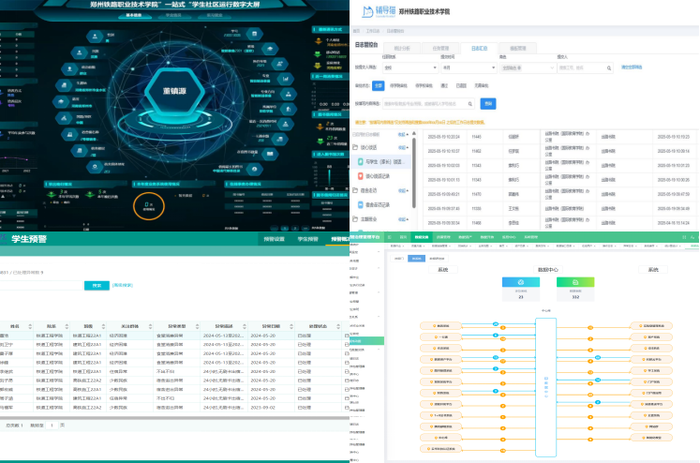Click the green search button in 学生预警

(97, 285)
